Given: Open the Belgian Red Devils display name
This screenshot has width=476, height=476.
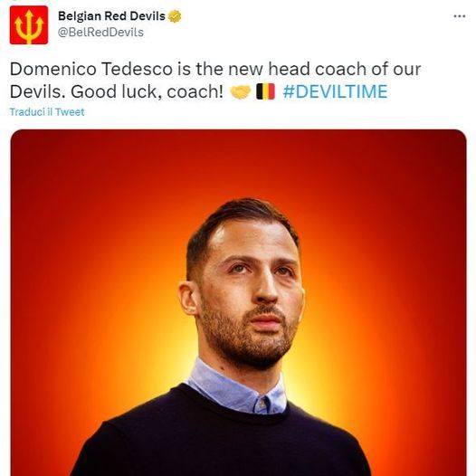Looking at the screenshot, I should [x=111, y=16].
